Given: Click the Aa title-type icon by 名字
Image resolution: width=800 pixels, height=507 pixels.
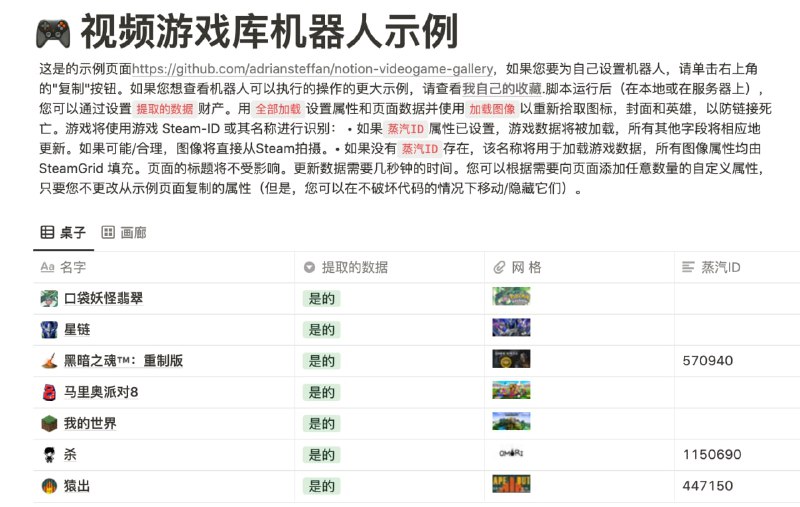Looking at the screenshot, I should (47, 267).
